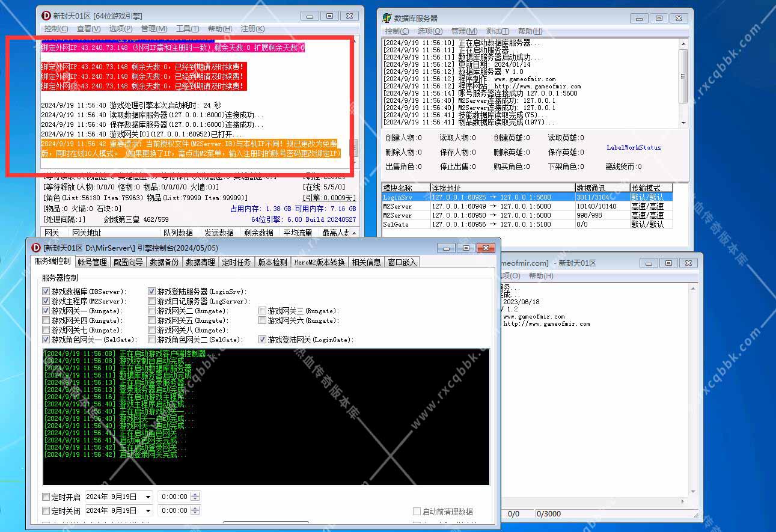Image resolution: width=776 pixels, height=532 pixels.
Task: Open the 相关信息 tab
Action: coord(366,262)
